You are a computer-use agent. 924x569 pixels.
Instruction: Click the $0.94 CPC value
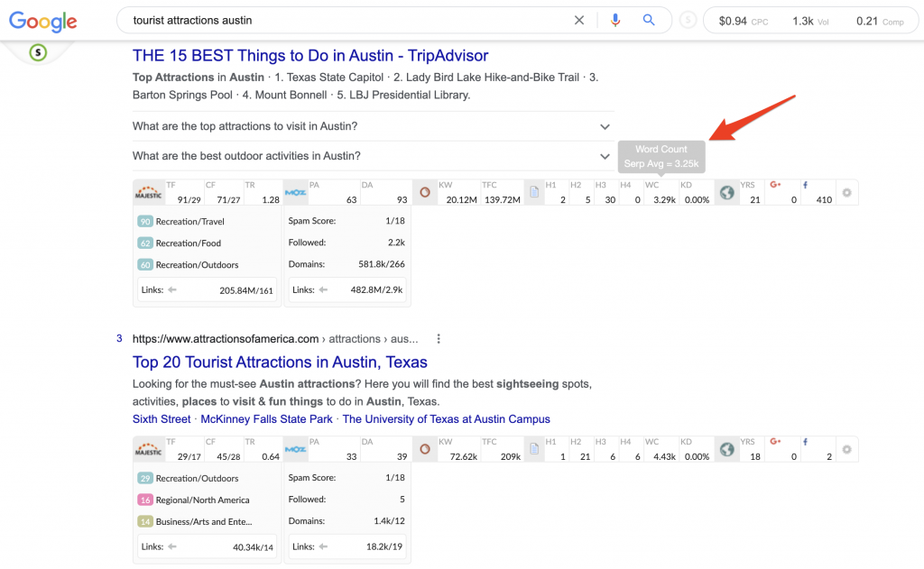pos(733,22)
